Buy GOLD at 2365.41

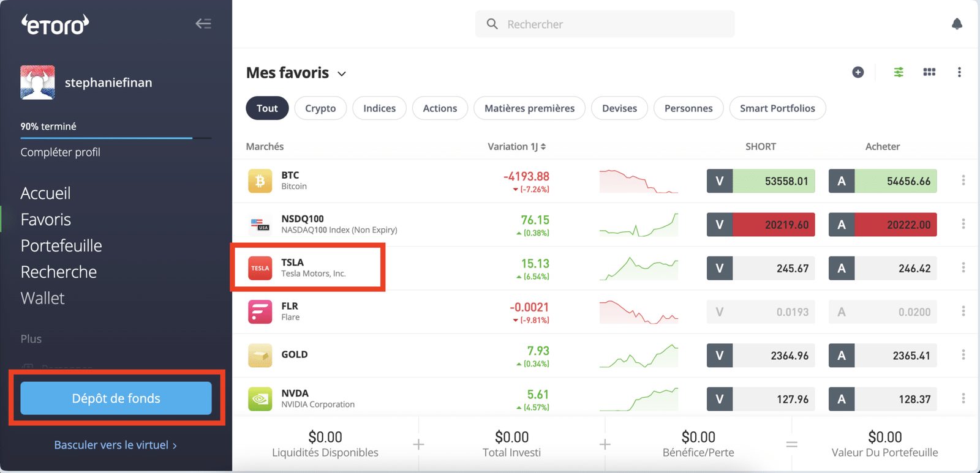[883, 356]
